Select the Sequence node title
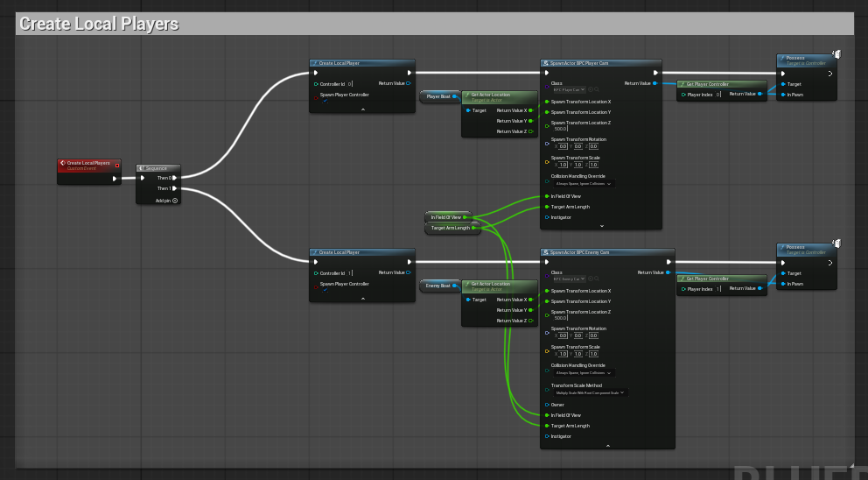This screenshot has height=480, width=868. click(156, 168)
